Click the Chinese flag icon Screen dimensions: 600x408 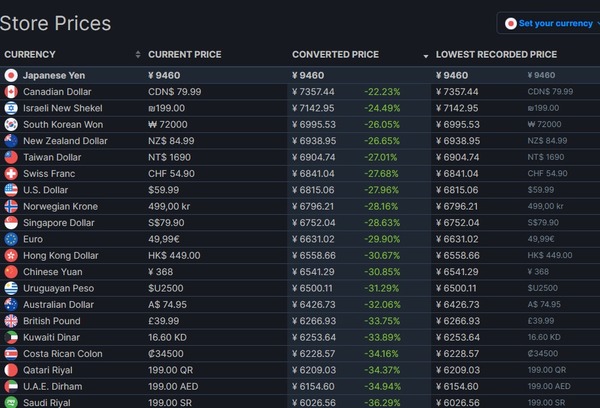(x=11, y=272)
